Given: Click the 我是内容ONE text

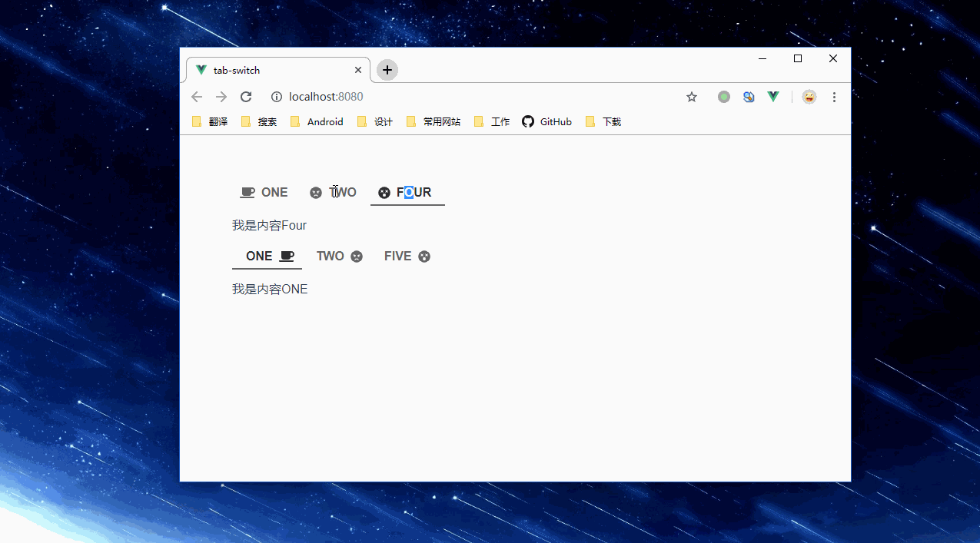Looking at the screenshot, I should point(270,290).
